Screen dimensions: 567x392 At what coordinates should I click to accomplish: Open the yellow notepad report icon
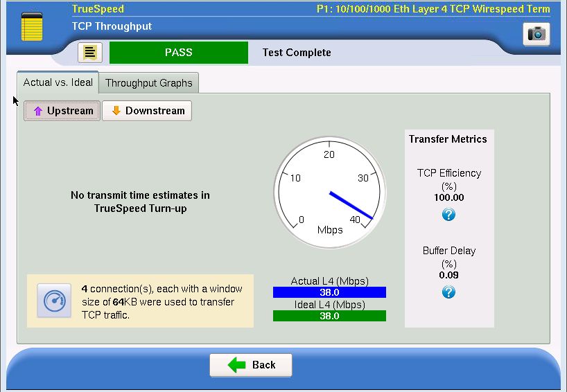32,26
